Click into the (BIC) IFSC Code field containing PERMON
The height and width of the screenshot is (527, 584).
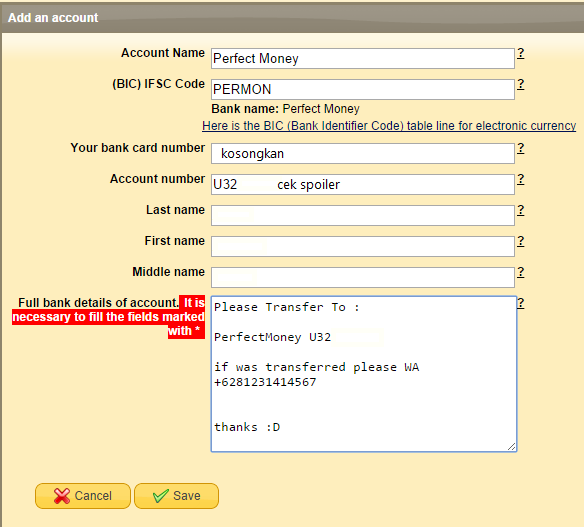[363, 89]
